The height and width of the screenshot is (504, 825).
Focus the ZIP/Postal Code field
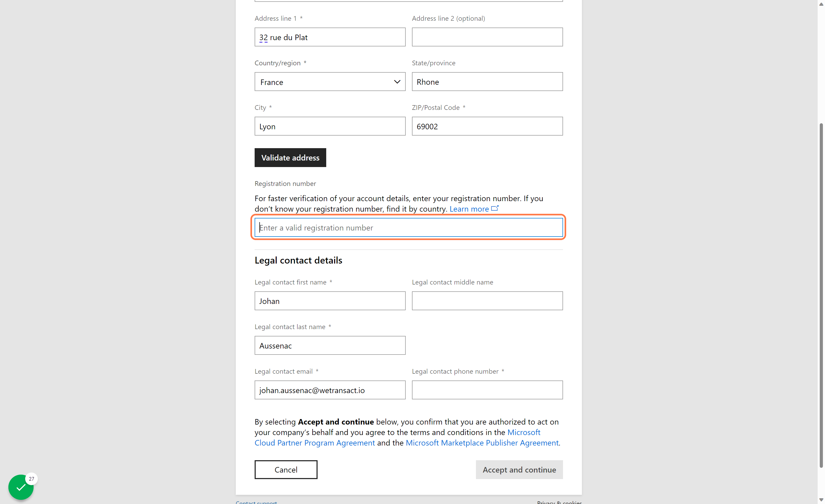click(487, 126)
